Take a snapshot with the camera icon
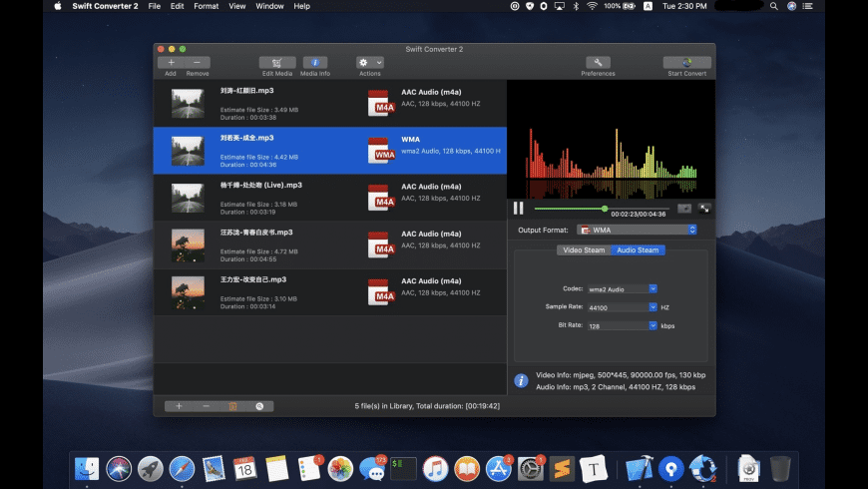 (684, 209)
